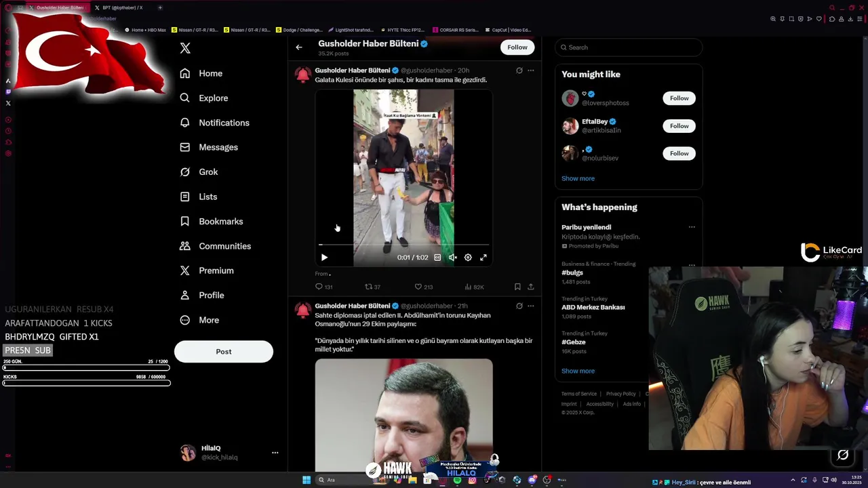The width and height of the screenshot is (868, 488).
Task: Click the Premium X icon in sidebar
Action: coord(184,270)
